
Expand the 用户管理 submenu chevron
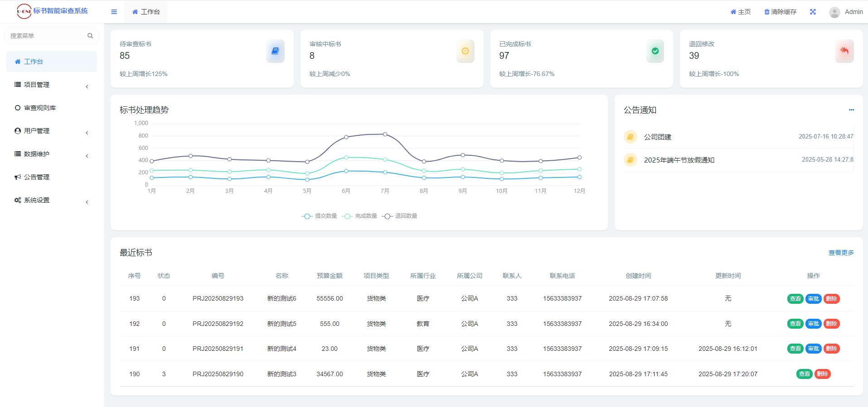coord(87,133)
